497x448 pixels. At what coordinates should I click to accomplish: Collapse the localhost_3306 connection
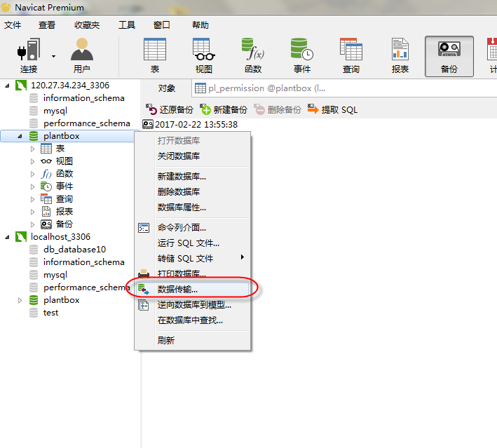pyautogui.click(x=7, y=237)
